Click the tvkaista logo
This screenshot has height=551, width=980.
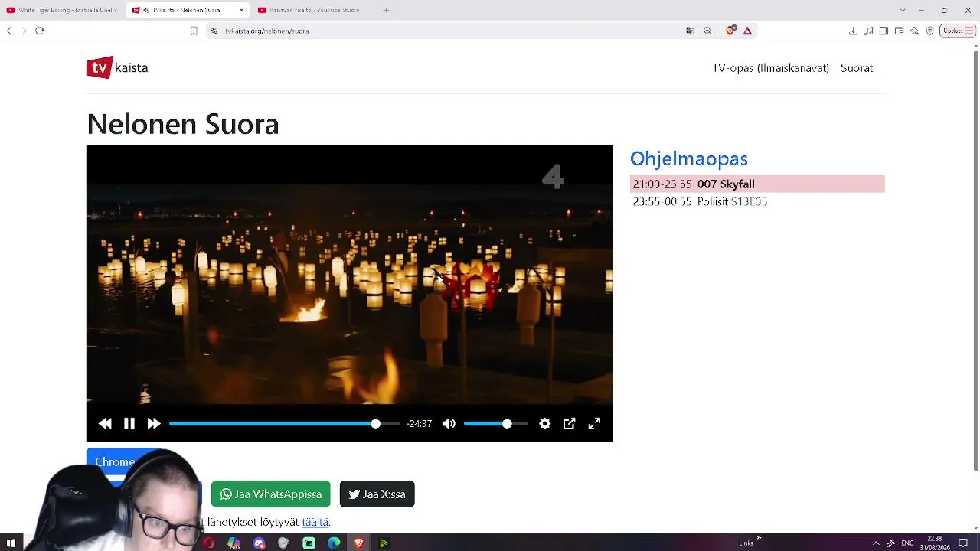(x=117, y=67)
